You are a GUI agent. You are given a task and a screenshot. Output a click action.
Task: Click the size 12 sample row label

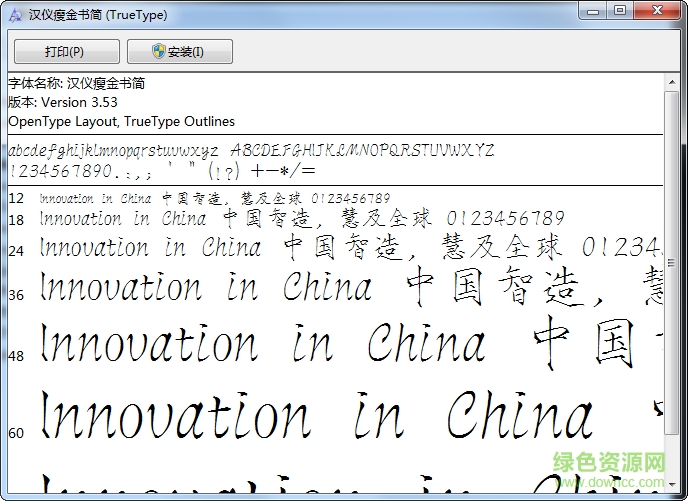coord(16,198)
